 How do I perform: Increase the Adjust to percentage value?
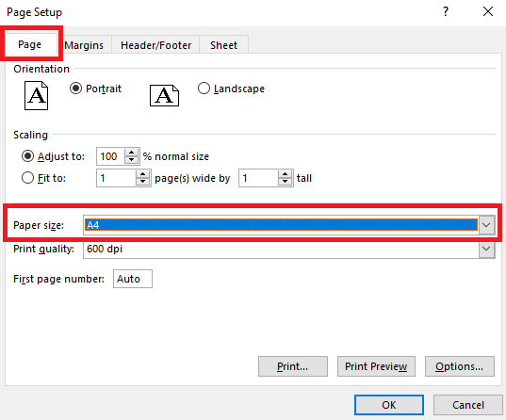coord(131,153)
